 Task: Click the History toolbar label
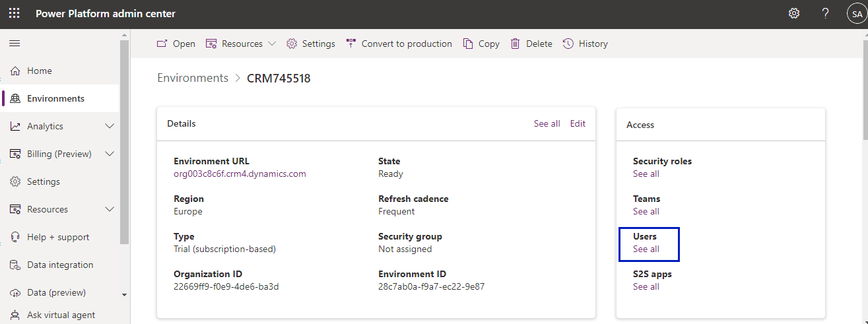point(593,44)
